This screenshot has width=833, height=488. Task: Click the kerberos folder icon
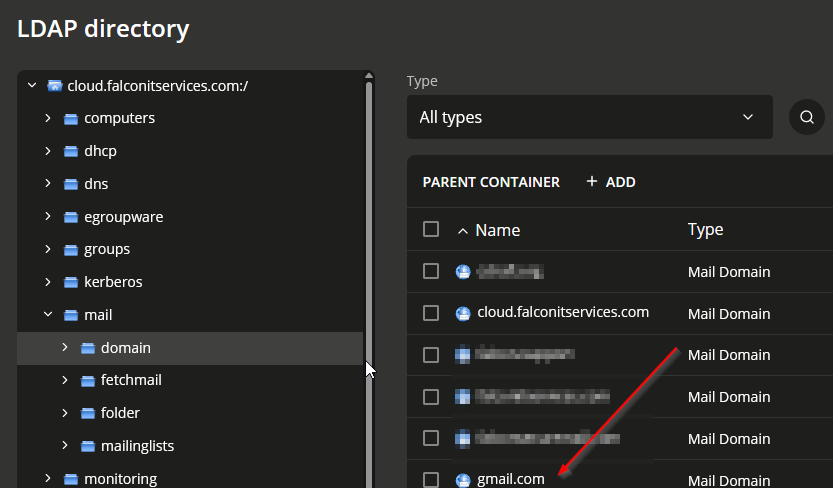71,283
